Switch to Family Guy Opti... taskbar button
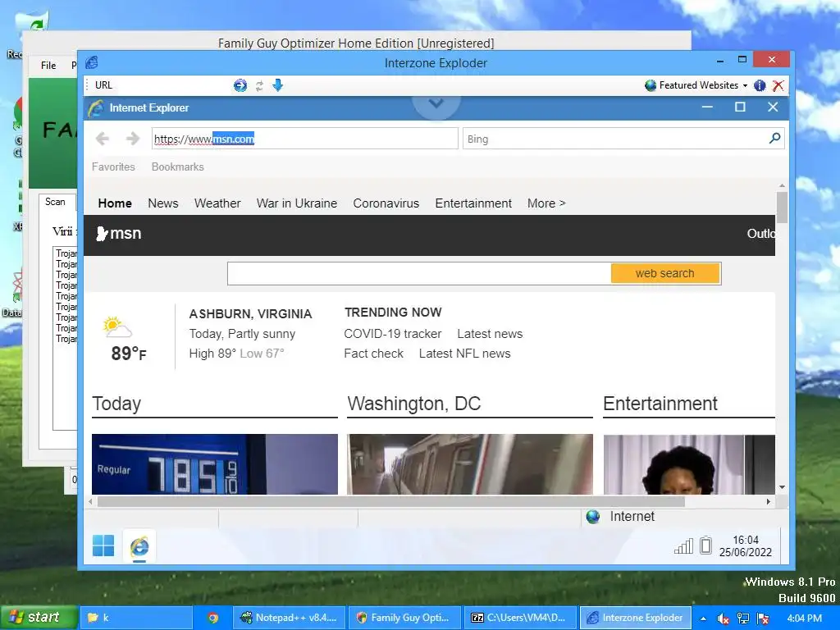840x630 pixels. [404, 618]
